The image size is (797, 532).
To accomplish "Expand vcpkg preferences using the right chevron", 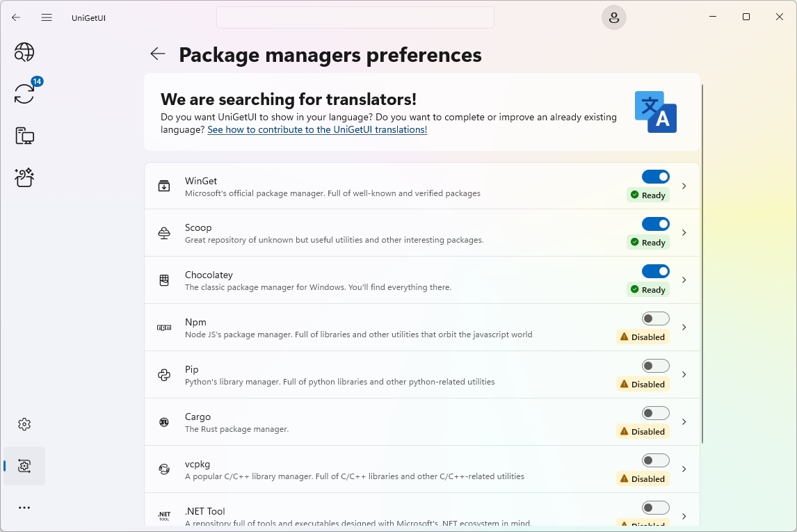I will (684, 469).
